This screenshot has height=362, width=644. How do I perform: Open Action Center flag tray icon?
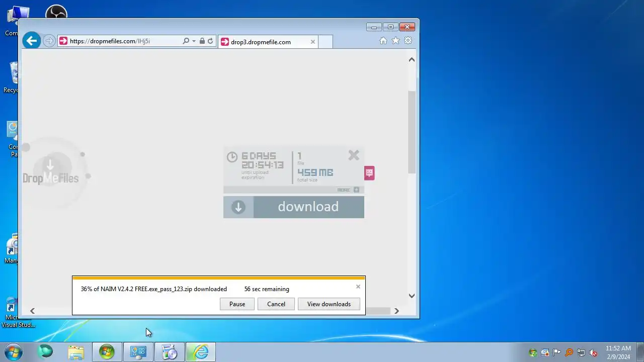(557, 352)
